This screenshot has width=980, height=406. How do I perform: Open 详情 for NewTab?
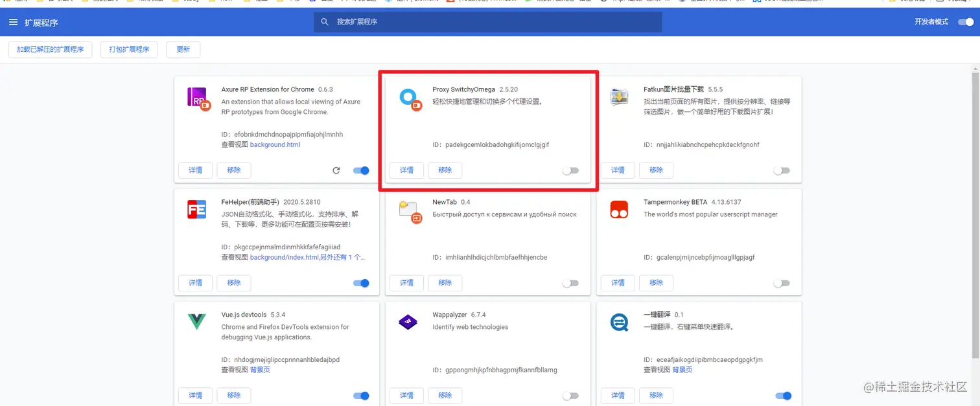click(x=406, y=283)
